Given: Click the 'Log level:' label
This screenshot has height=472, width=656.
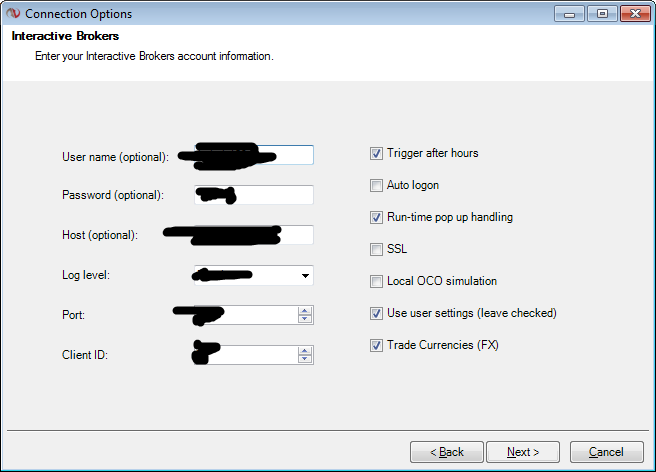Looking at the screenshot, I should (x=86, y=275).
